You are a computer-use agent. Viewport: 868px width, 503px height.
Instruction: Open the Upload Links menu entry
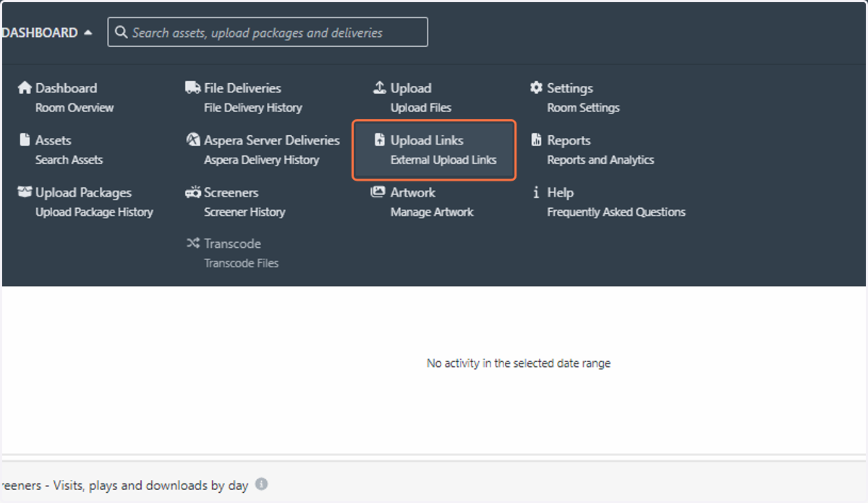coord(427,140)
